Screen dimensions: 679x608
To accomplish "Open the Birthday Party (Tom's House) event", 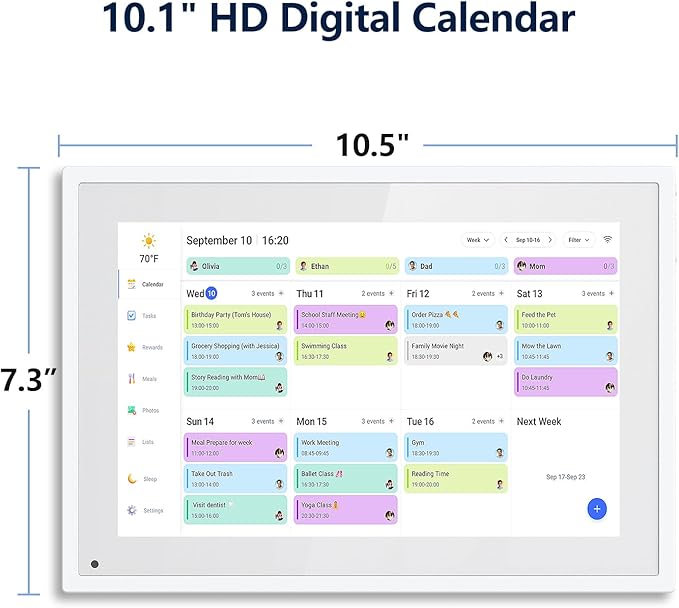I will [235, 319].
